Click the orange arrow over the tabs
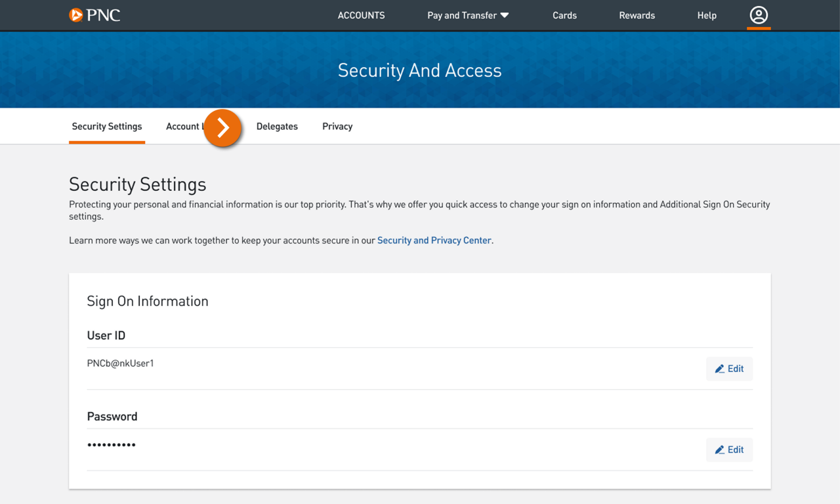 coord(222,129)
